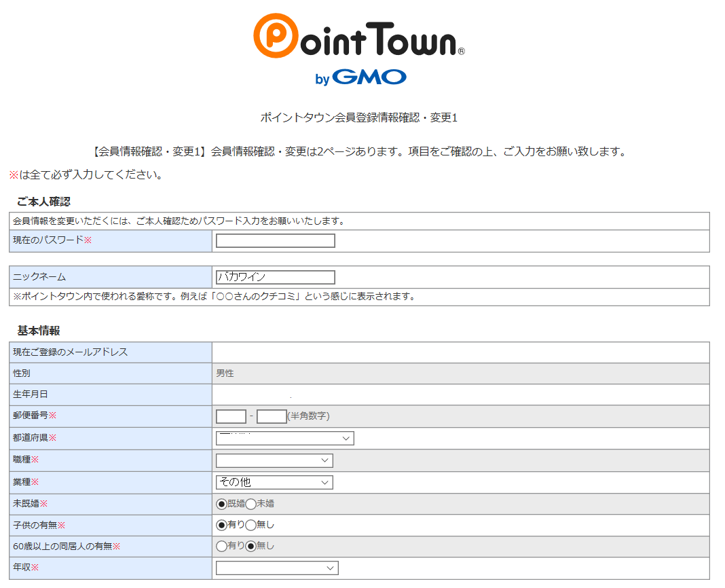Image resolution: width=725 pixels, height=588 pixels.
Task: Focus the current password input field
Action: [x=275, y=240]
